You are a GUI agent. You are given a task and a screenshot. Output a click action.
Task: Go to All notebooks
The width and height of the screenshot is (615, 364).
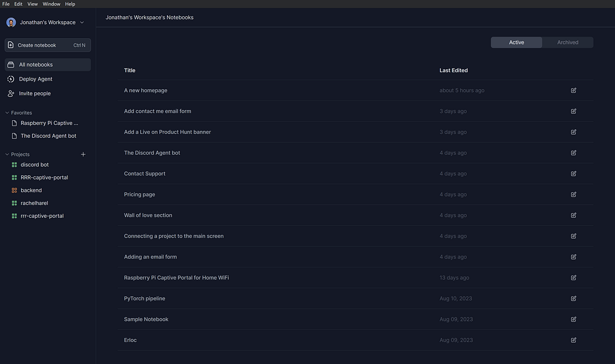48,65
